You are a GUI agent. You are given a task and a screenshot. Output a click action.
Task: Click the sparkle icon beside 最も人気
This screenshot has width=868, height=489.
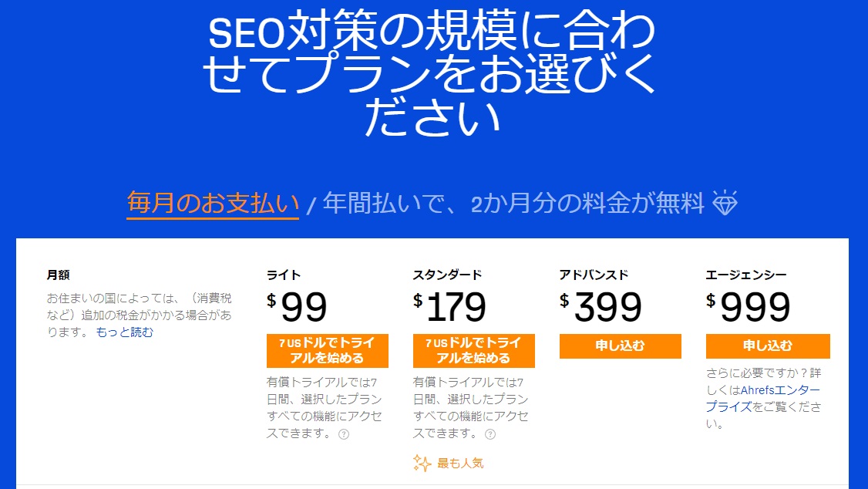tap(422, 463)
